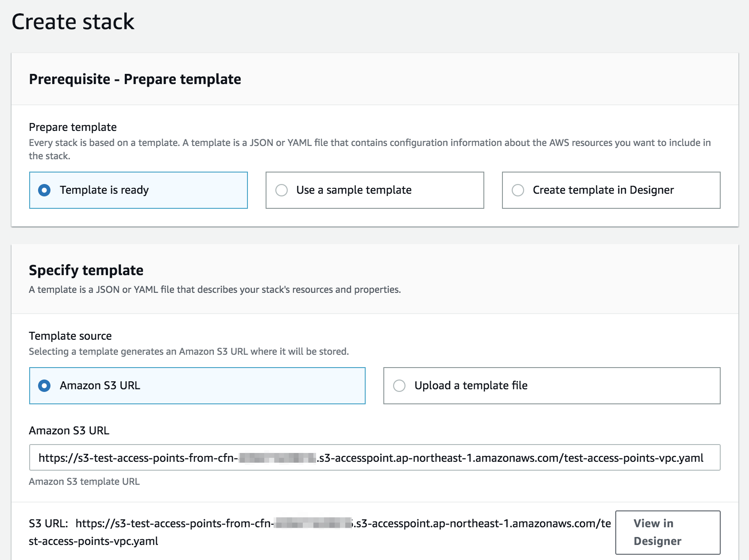
Task: Select "Create template in Designer" option
Action: pos(518,190)
